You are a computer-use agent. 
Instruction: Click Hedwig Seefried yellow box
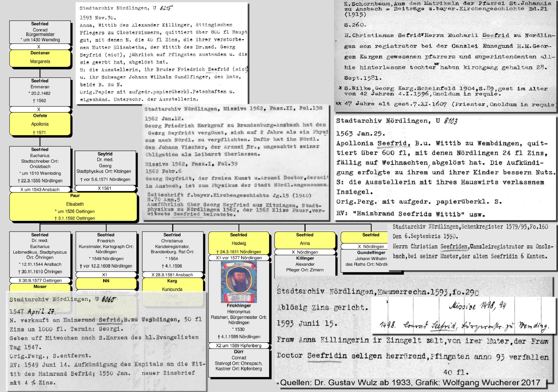239,243
